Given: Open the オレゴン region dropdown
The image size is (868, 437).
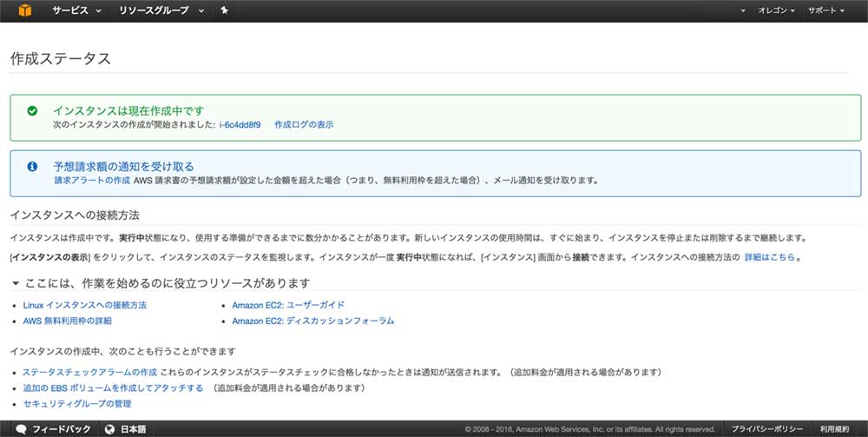Looking at the screenshot, I should point(777,10).
